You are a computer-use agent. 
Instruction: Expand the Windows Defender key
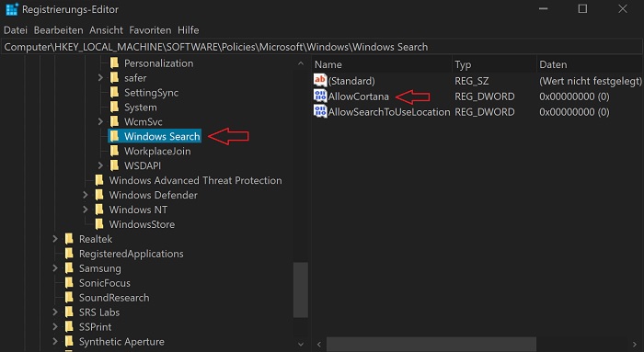click(x=86, y=195)
